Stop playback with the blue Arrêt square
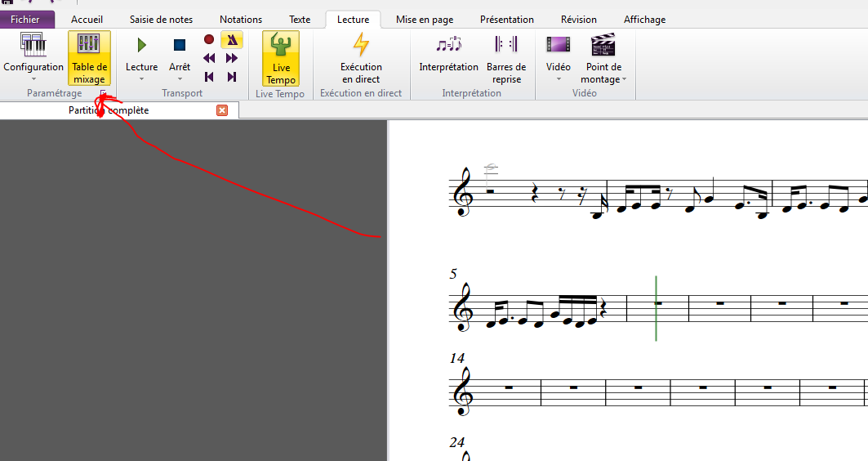This screenshot has width=868, height=461. coord(180,45)
